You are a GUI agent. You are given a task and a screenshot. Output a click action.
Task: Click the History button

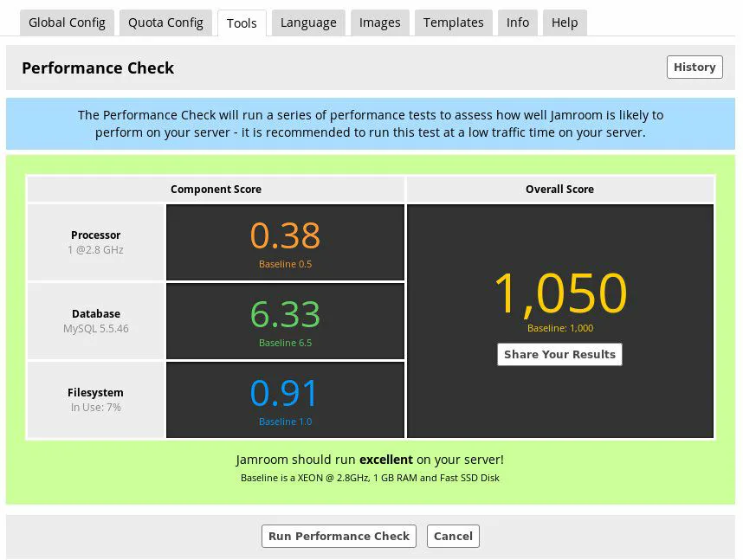(x=695, y=68)
